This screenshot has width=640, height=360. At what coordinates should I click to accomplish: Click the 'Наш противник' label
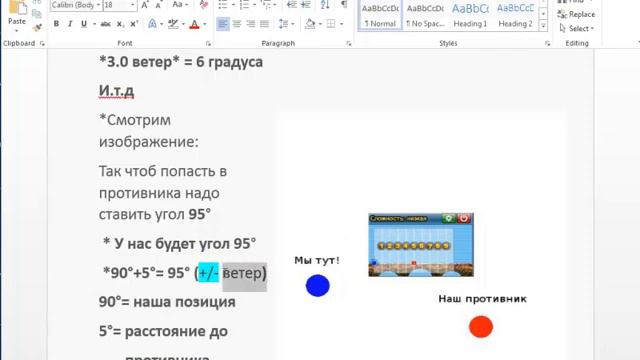click(482, 299)
